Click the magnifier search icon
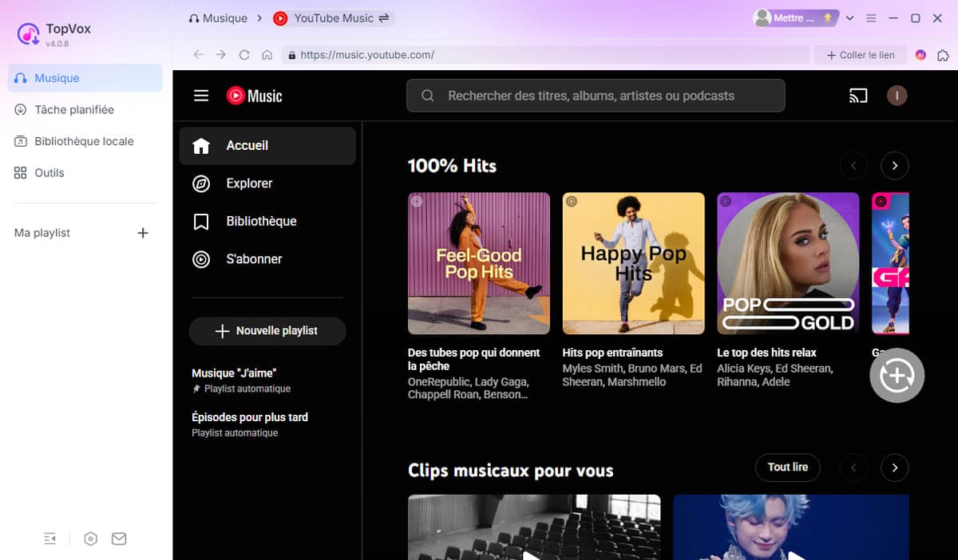The width and height of the screenshot is (958, 560). (428, 96)
